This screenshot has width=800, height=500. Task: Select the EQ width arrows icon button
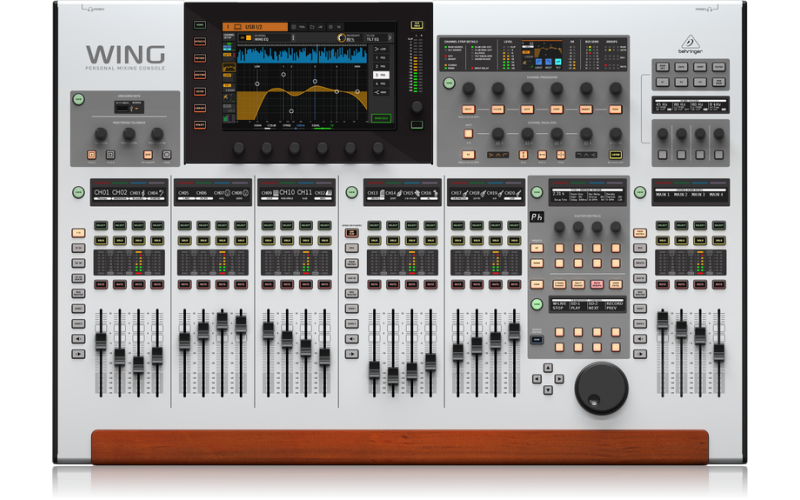542,155
